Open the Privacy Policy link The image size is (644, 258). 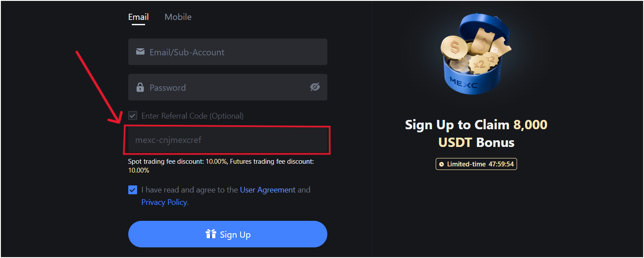click(x=165, y=202)
